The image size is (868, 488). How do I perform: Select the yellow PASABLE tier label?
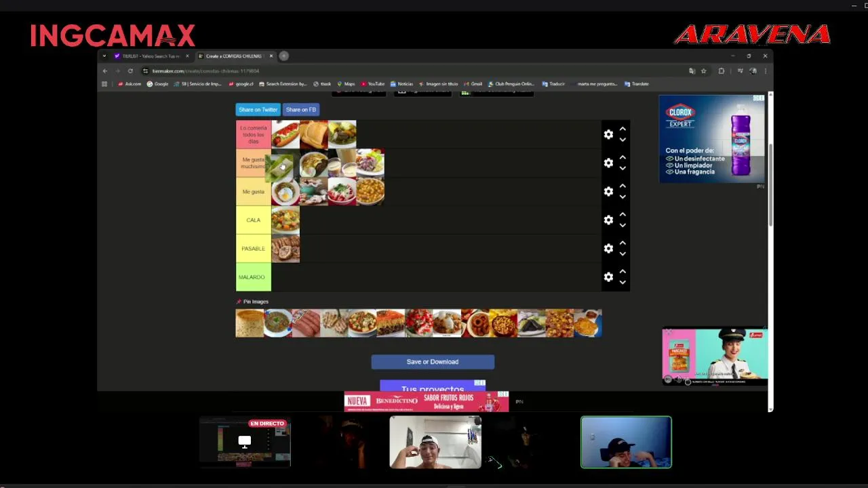click(253, 249)
